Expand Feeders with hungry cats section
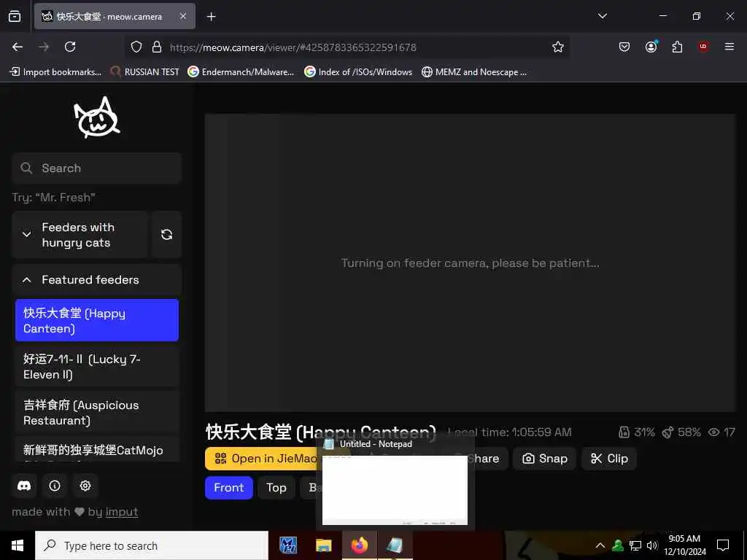 coord(80,235)
